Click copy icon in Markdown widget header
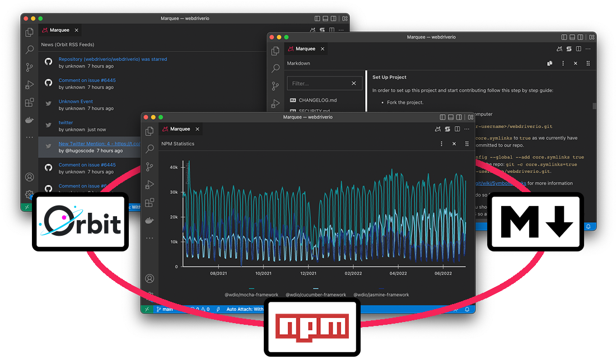The width and height of the screenshot is (616, 364). coord(550,63)
